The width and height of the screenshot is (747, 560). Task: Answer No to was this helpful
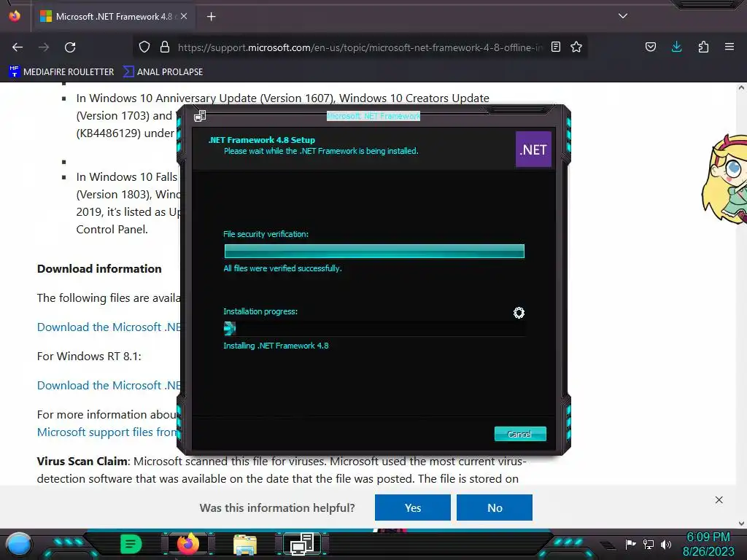pos(495,507)
